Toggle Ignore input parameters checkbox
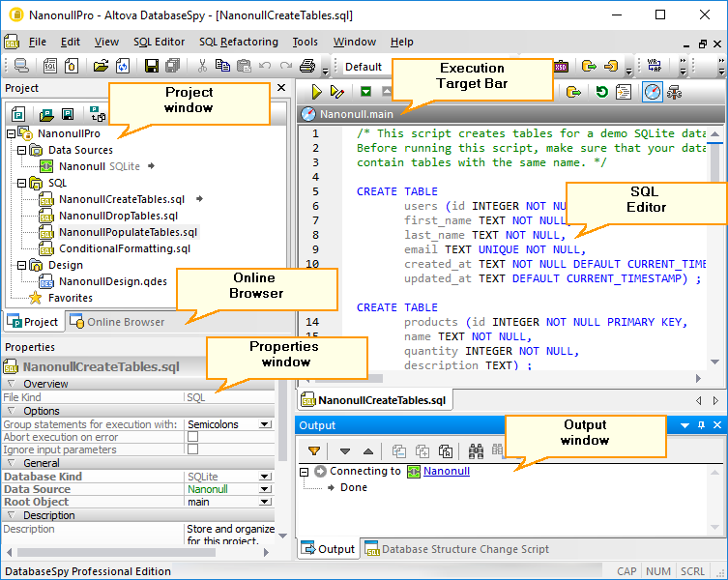The height and width of the screenshot is (580, 728). coord(192,449)
